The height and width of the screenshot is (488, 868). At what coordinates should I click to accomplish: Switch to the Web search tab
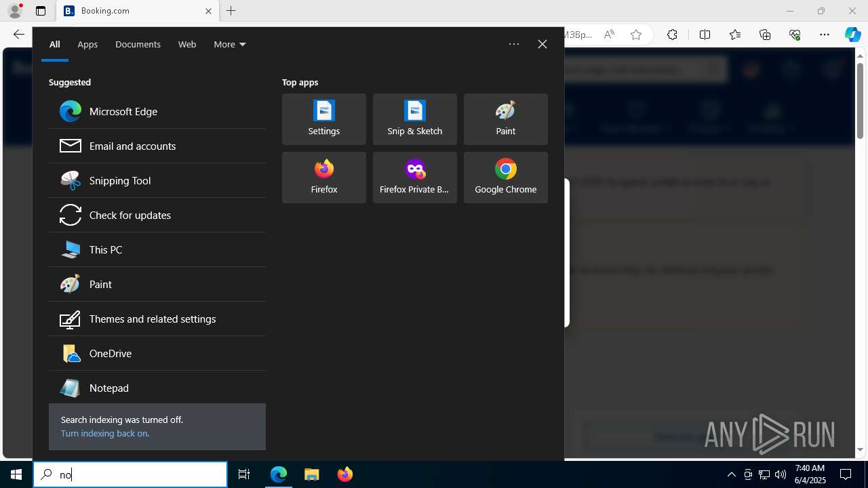187,44
